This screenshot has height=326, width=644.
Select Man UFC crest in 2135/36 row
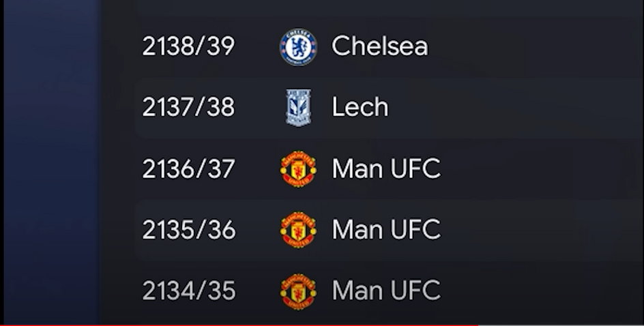coord(298,230)
